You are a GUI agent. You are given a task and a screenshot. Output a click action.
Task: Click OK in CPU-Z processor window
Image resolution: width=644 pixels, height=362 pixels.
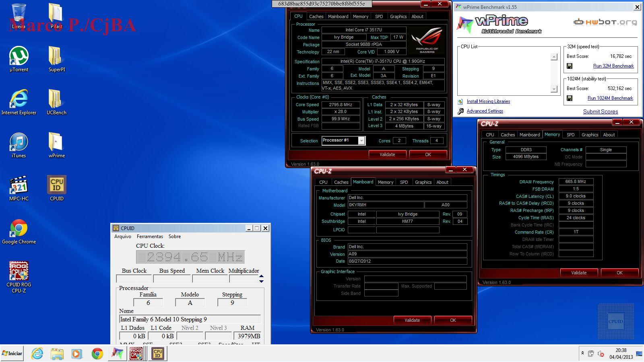click(428, 154)
